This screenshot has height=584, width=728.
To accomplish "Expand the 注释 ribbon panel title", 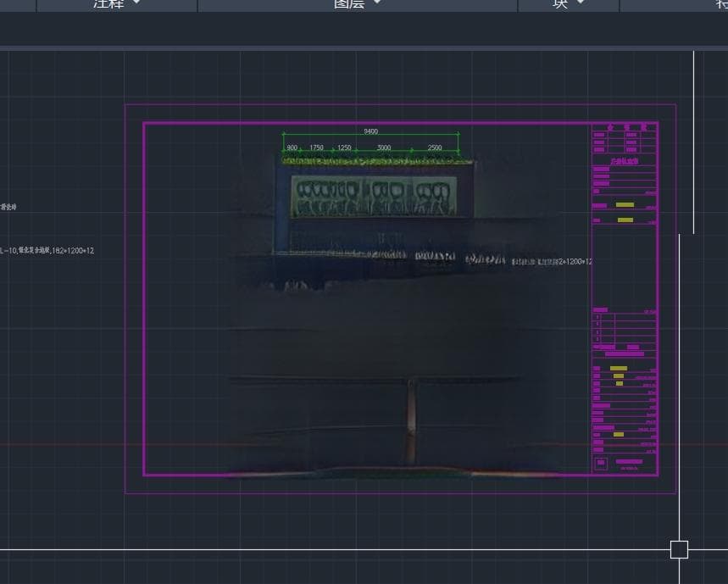I will (117, 3).
